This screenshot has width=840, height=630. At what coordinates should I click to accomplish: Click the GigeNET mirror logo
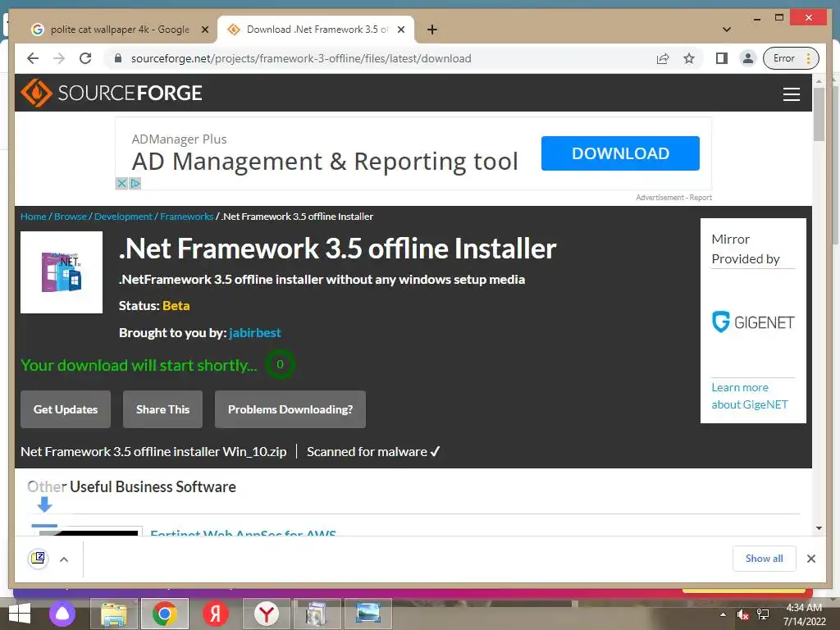[753, 322]
